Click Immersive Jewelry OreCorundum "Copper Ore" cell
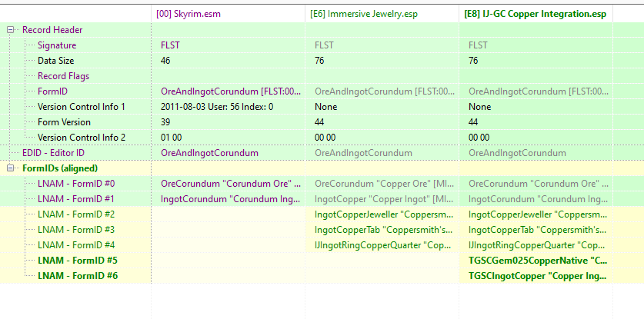The image size is (644, 319). click(x=382, y=184)
